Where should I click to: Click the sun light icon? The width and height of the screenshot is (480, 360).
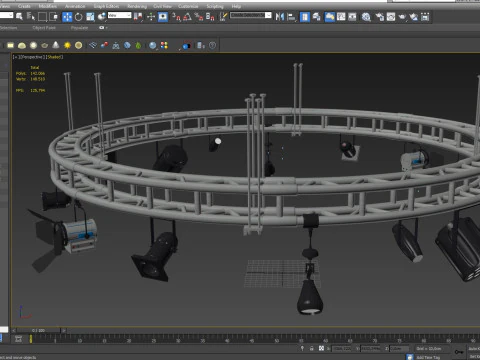pos(67,45)
